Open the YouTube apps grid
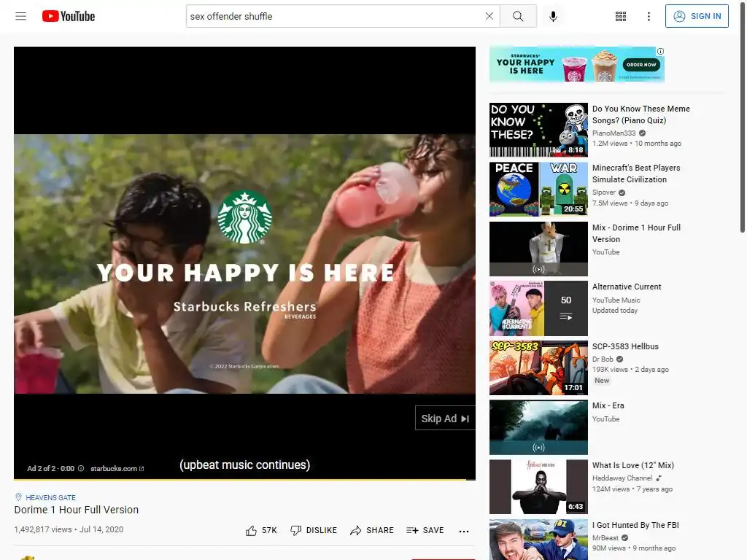747x560 pixels. [621, 16]
